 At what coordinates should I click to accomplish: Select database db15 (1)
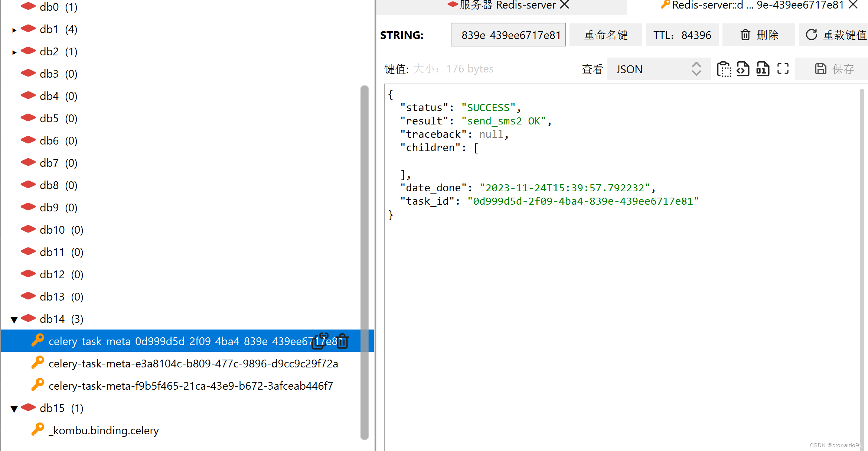61,408
